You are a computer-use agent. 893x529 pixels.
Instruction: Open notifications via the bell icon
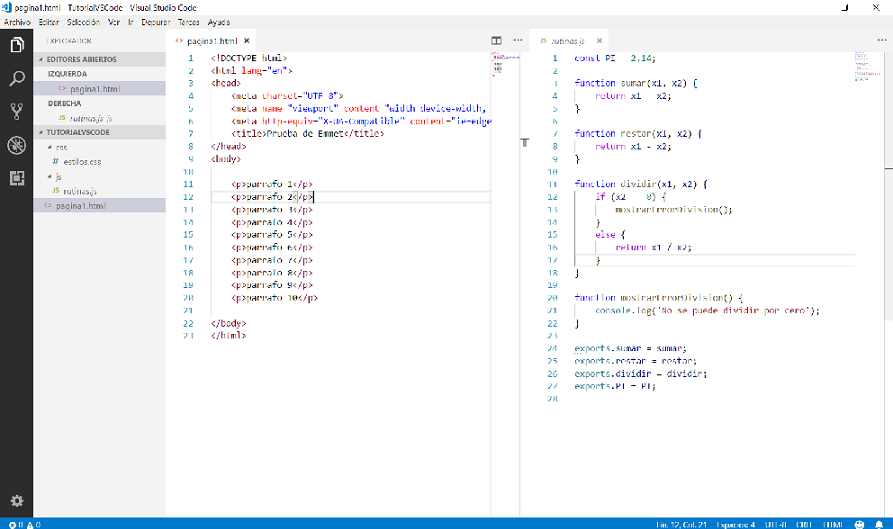pos(879,524)
